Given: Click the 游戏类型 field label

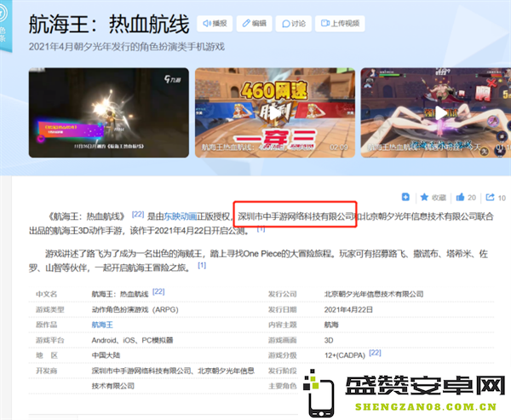Looking at the screenshot, I should (50, 309).
